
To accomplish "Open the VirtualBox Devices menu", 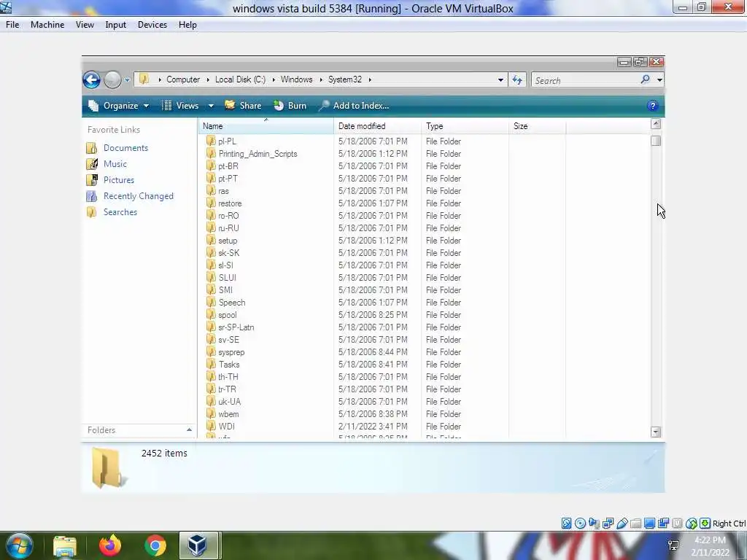I will (152, 25).
